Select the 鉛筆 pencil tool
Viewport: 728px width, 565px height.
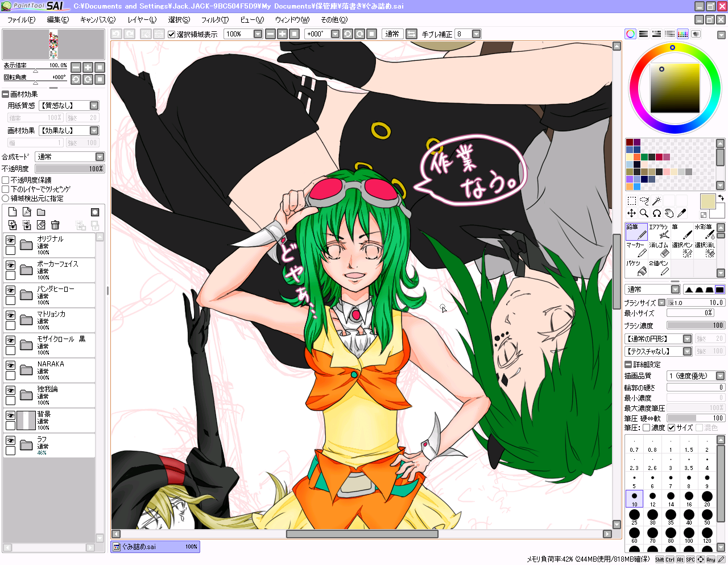636,232
